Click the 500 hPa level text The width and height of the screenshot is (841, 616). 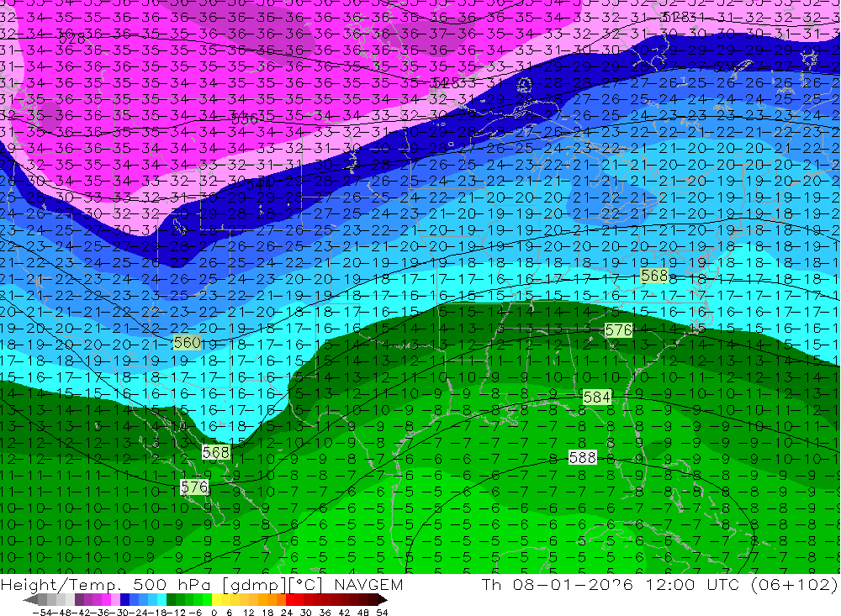pos(172,585)
